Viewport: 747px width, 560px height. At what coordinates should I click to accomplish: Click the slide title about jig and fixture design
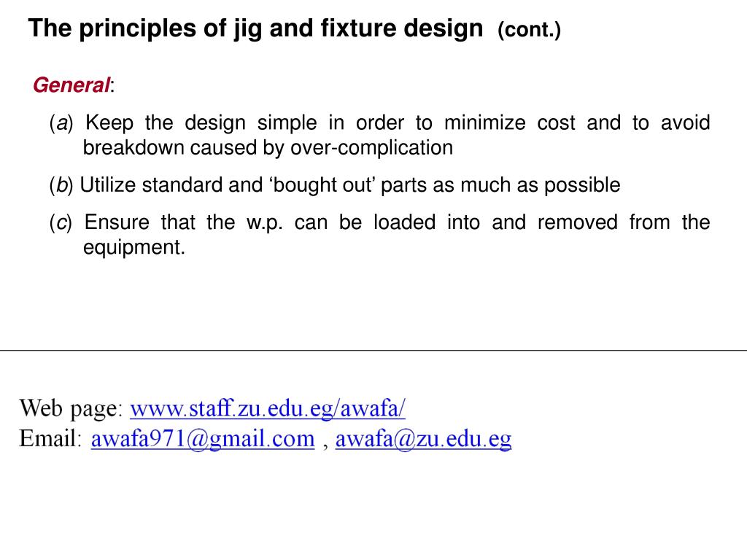(255, 28)
